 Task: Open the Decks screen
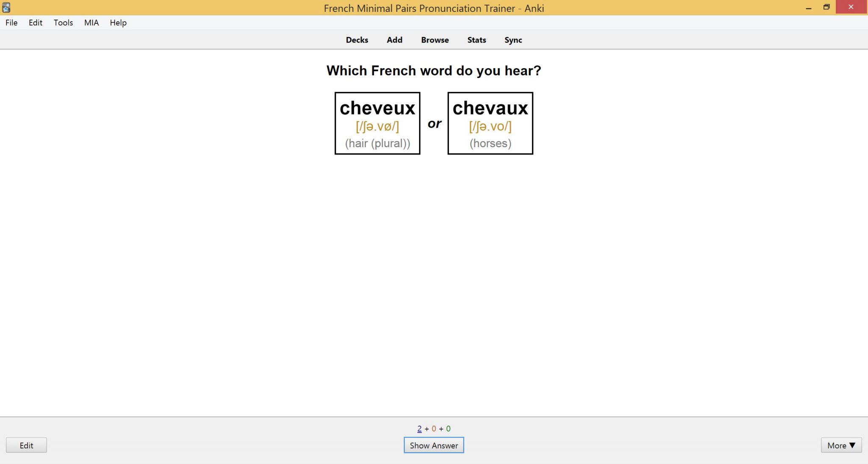(x=356, y=39)
